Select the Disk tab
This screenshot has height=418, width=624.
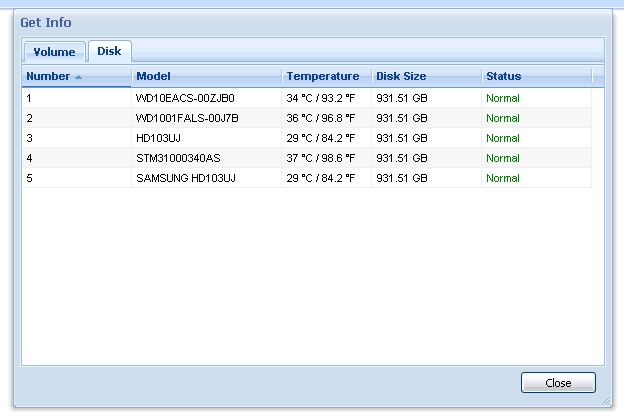pos(109,51)
